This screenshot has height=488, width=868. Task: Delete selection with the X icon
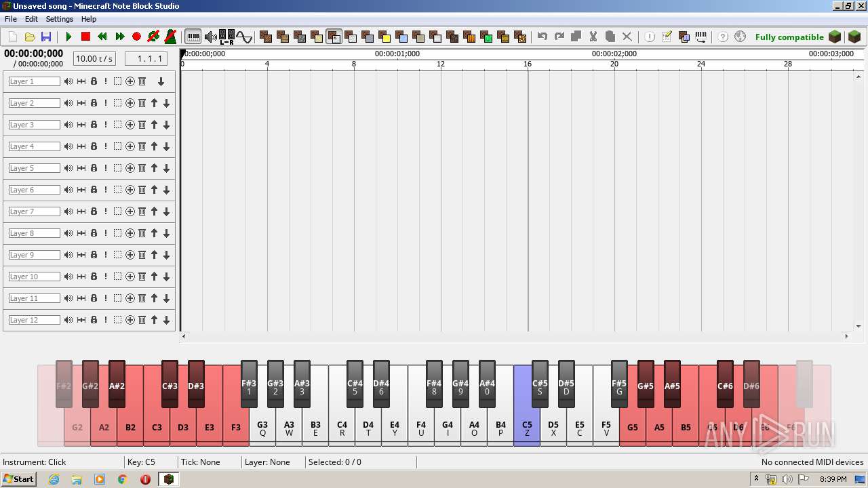pos(627,37)
